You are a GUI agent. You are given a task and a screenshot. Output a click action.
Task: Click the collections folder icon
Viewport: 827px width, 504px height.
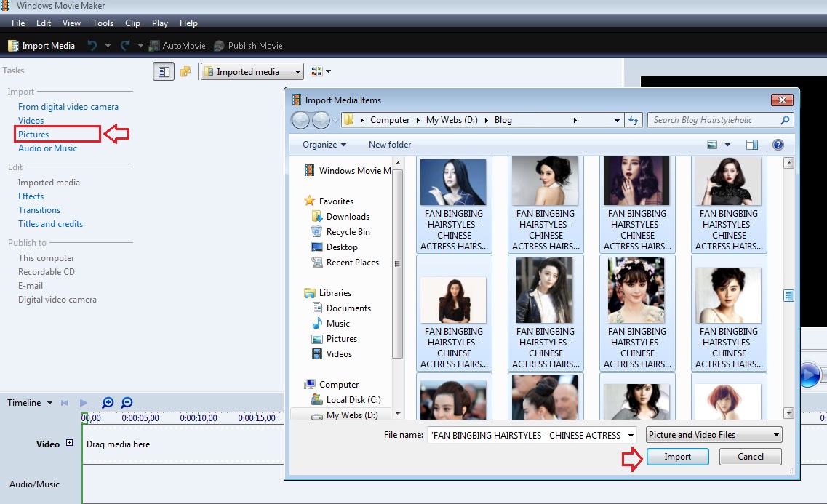tap(185, 72)
